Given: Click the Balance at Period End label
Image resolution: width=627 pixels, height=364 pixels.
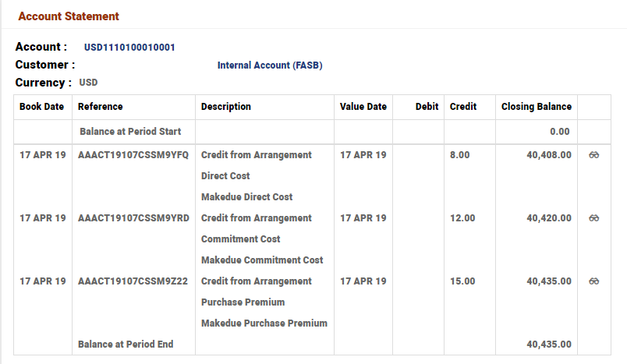Looking at the screenshot, I should (x=126, y=344).
